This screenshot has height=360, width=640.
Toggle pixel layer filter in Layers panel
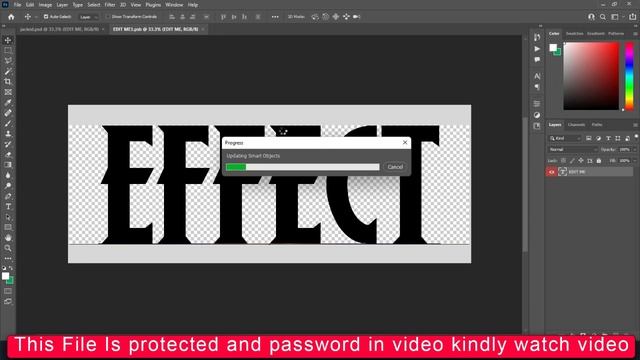pyautogui.click(x=589, y=138)
